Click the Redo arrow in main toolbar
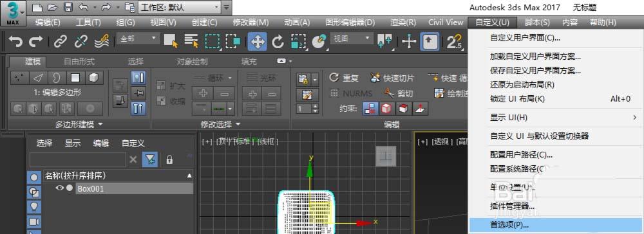 tap(35, 41)
